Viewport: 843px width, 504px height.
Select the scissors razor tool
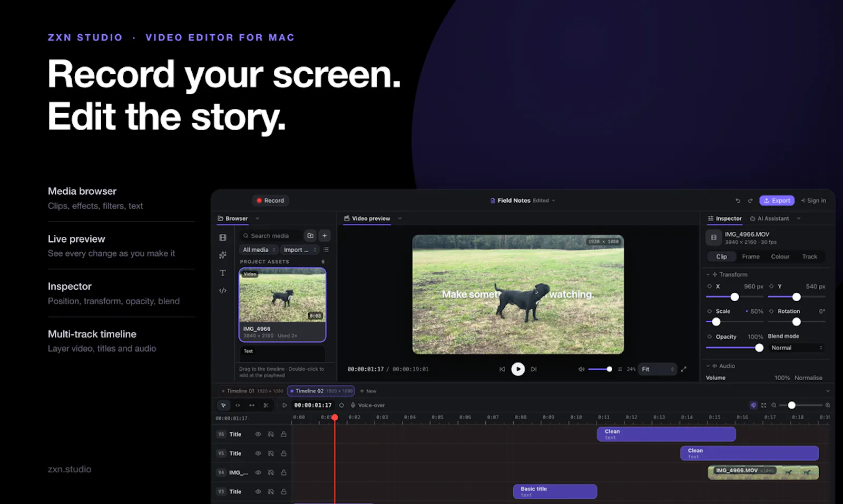(266, 405)
